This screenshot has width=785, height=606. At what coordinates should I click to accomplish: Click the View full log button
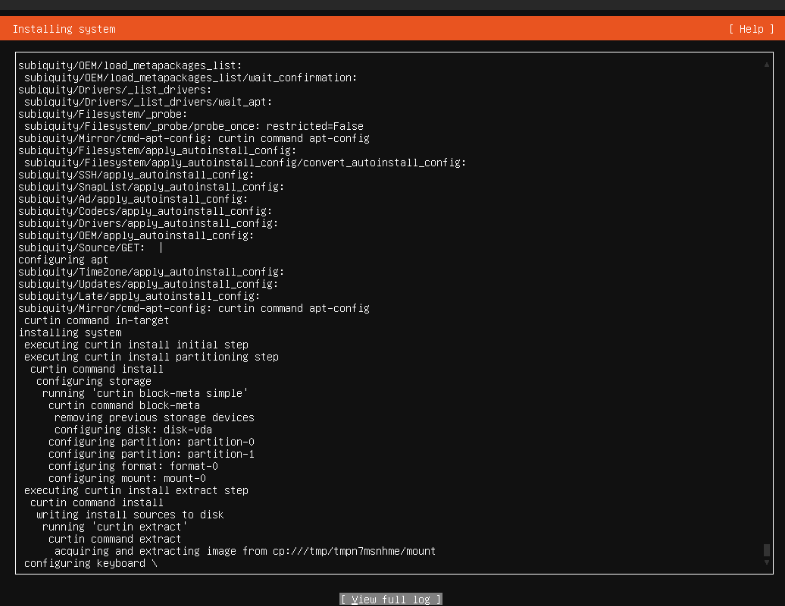[391, 599]
